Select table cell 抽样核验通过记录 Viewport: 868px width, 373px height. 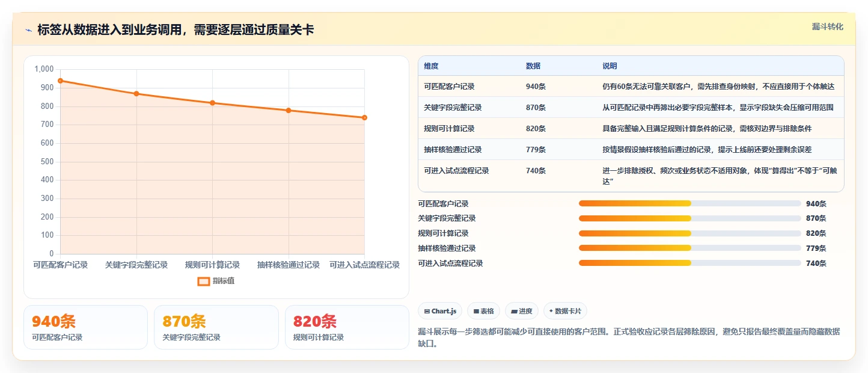(x=453, y=150)
